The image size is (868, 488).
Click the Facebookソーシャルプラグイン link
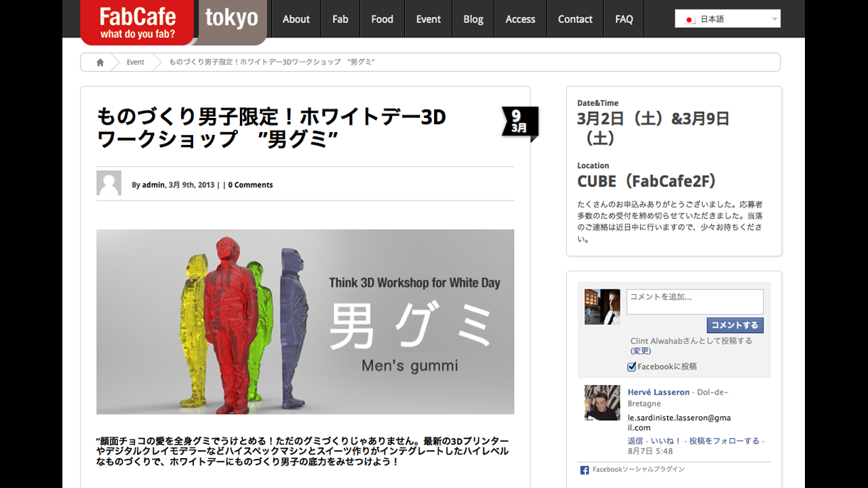pyautogui.click(x=638, y=470)
